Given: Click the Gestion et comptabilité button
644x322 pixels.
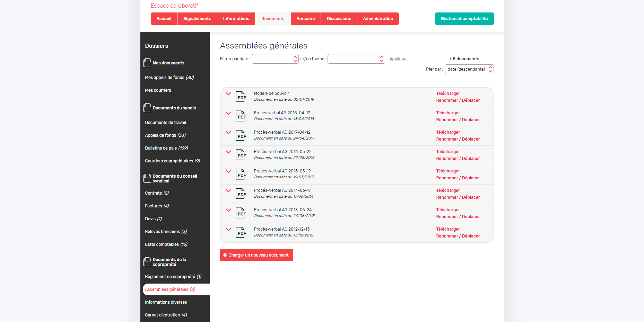Looking at the screenshot, I should pos(464,19).
